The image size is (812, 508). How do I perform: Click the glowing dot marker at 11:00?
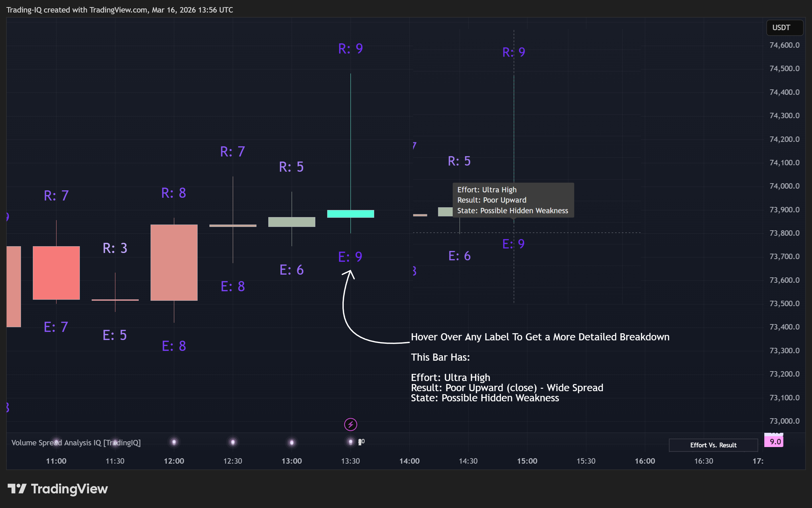[x=56, y=442]
